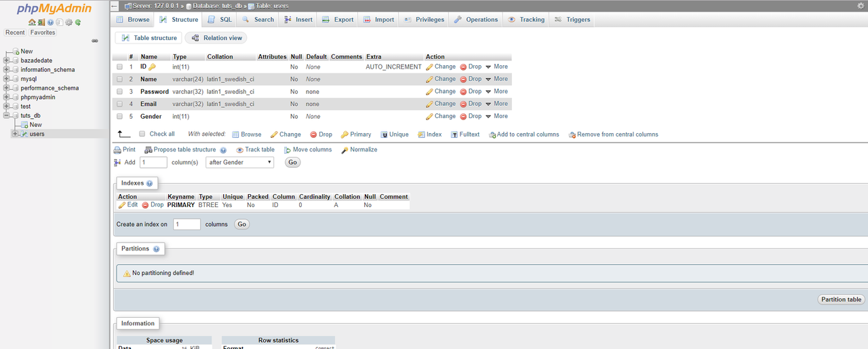Click the mysql database icon in tree
The width and height of the screenshot is (868, 349).
coord(16,79)
